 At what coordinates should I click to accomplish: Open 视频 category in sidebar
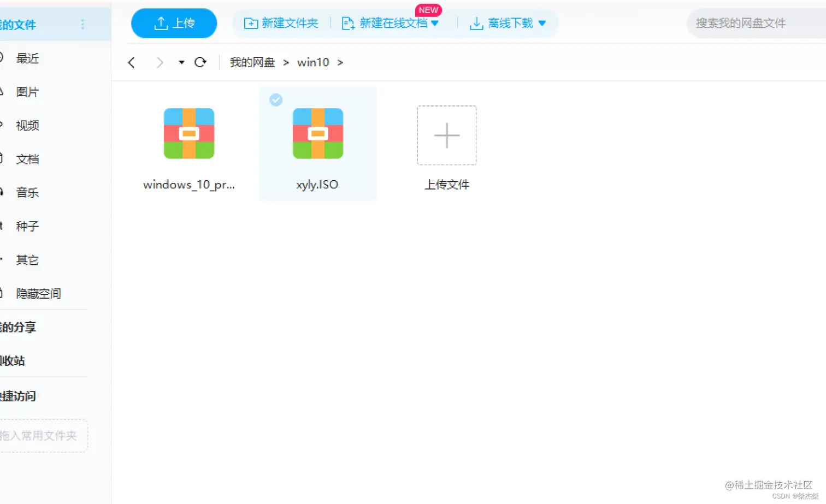click(27, 126)
